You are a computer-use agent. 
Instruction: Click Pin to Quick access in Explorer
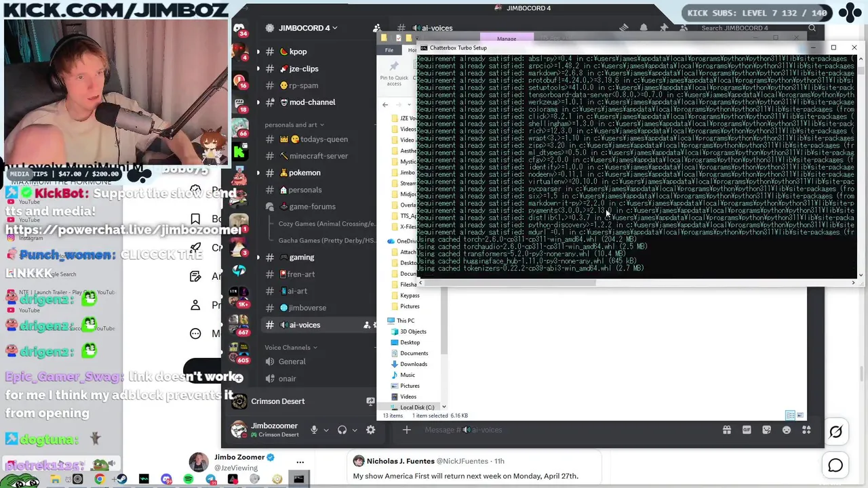[394, 73]
